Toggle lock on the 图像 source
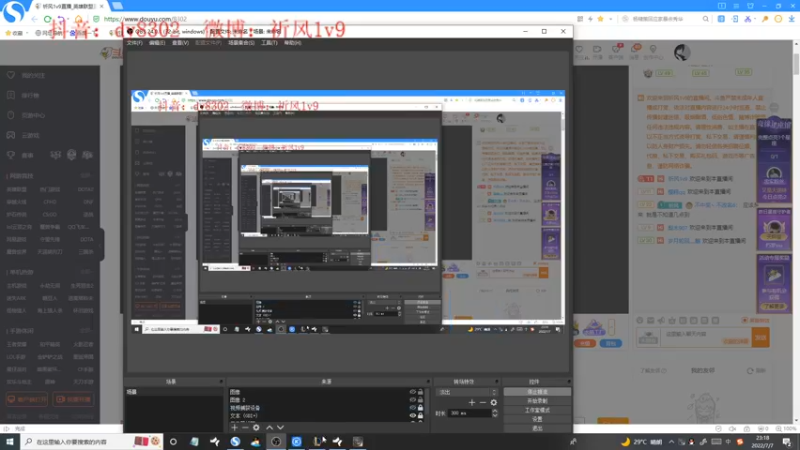800x450 pixels. click(x=420, y=392)
